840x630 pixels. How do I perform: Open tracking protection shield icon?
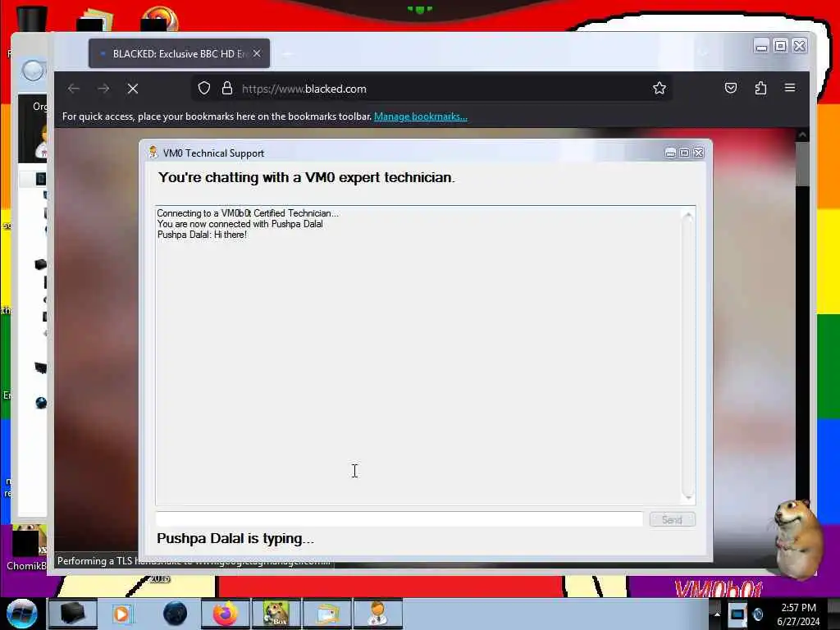click(204, 89)
